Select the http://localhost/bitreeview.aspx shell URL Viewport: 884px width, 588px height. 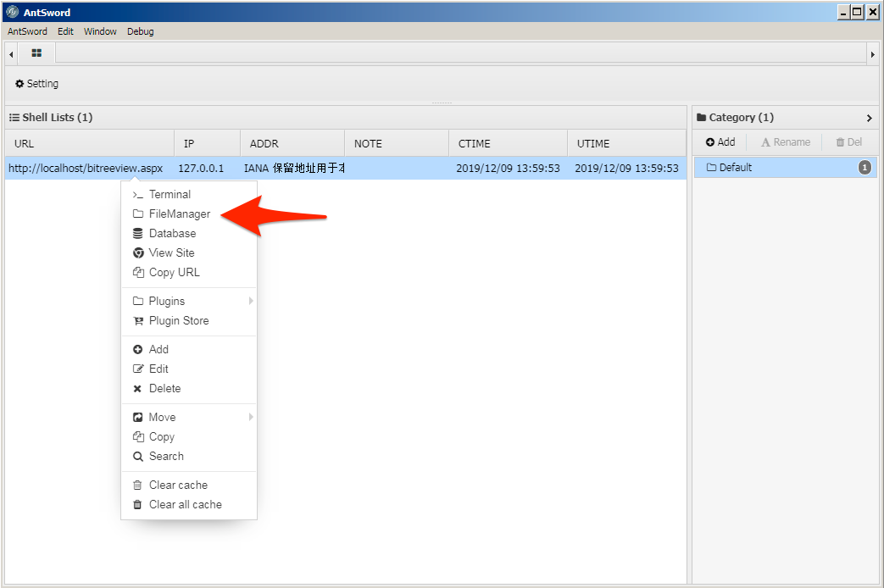pos(86,168)
